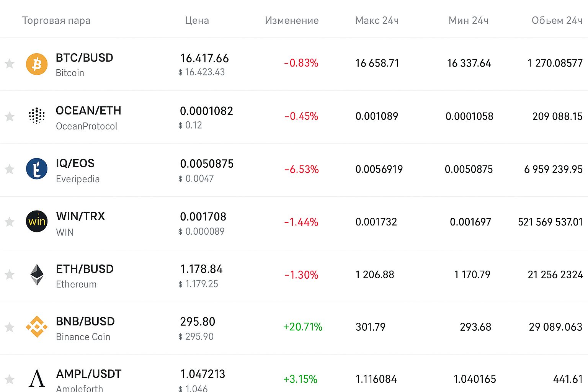Click the Ampleforth logo icon

37,378
